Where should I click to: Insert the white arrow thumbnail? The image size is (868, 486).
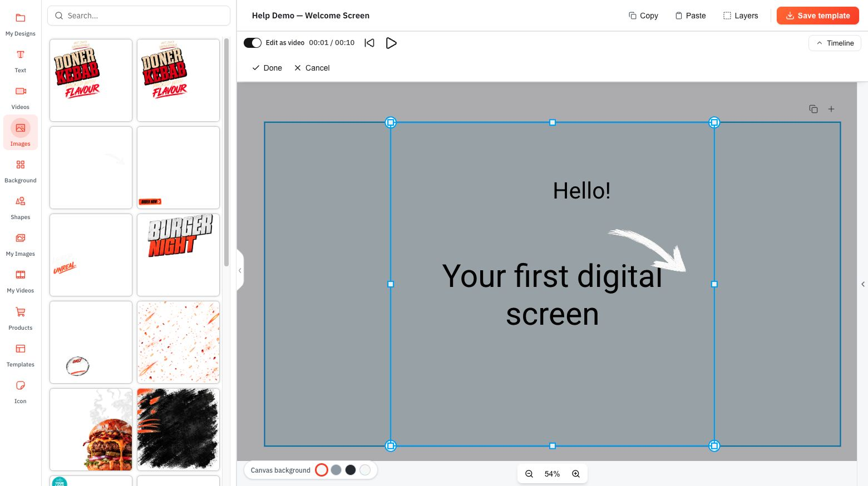tap(91, 167)
